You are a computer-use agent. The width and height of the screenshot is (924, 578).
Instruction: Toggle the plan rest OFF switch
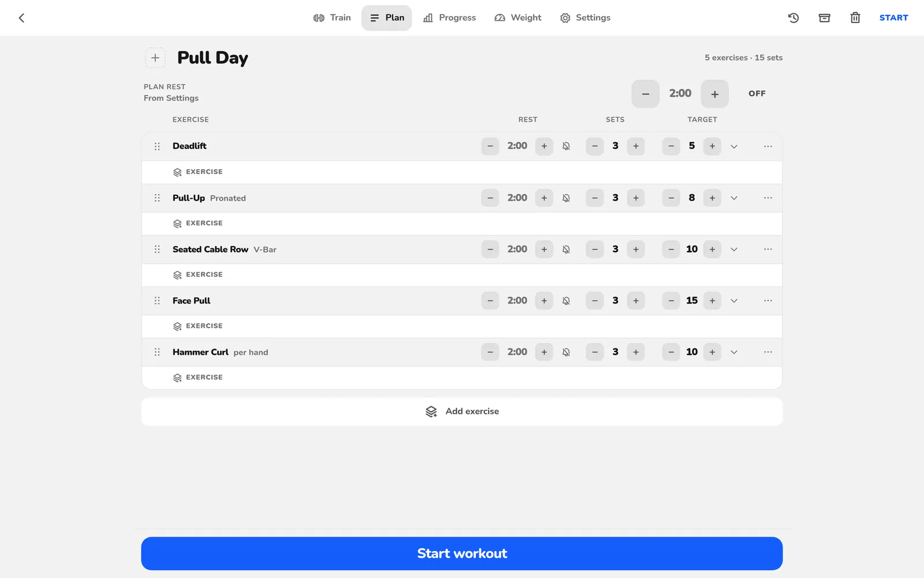click(x=757, y=94)
